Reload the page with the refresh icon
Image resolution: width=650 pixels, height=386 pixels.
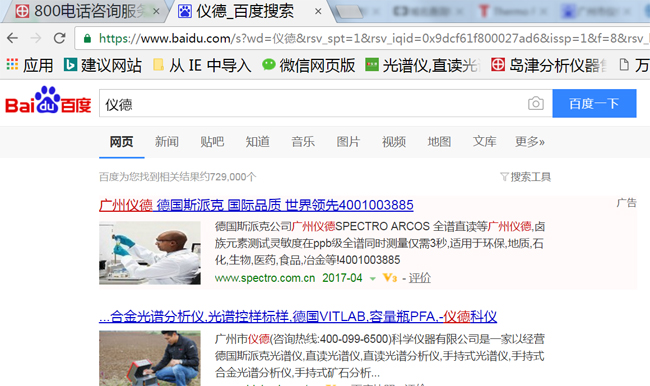pos(60,38)
